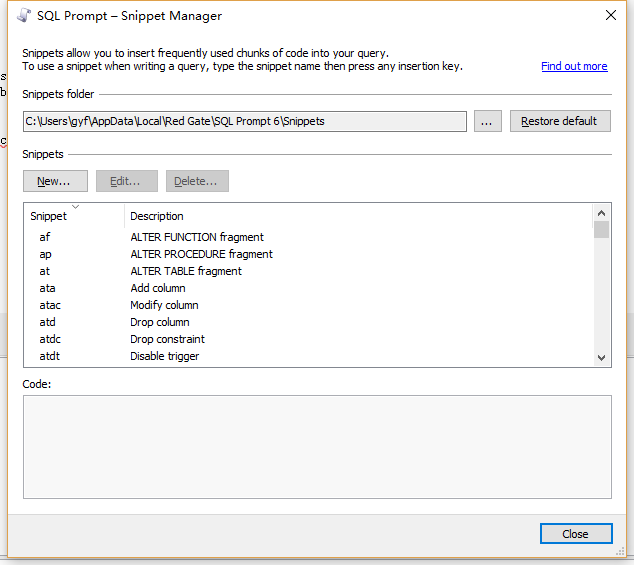Select the at snippet row
Image resolution: width=634 pixels, height=565 pixels.
pos(309,271)
